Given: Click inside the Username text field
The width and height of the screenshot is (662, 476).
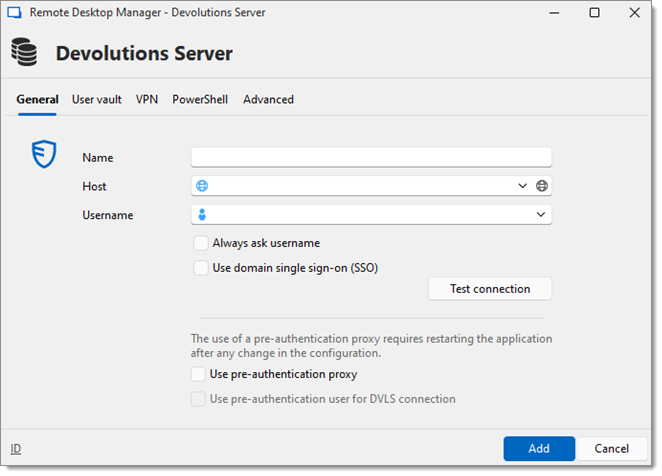Looking at the screenshot, I should (x=370, y=215).
